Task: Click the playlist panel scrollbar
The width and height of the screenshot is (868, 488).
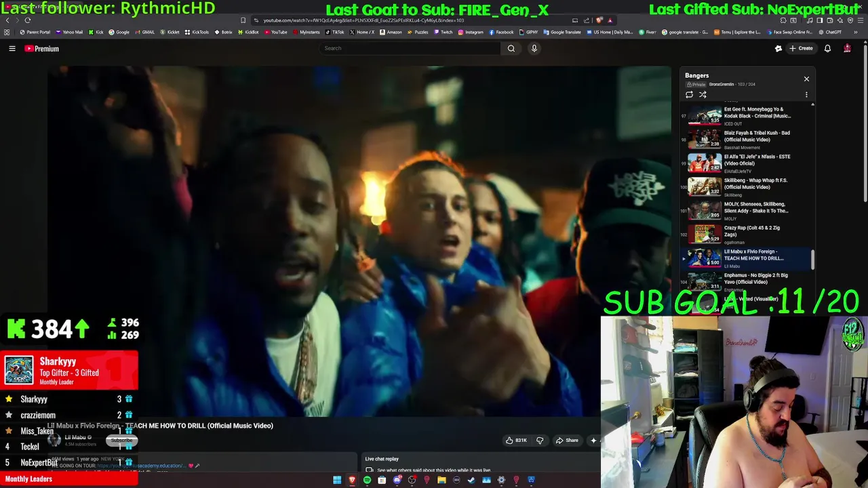Action: (812, 258)
